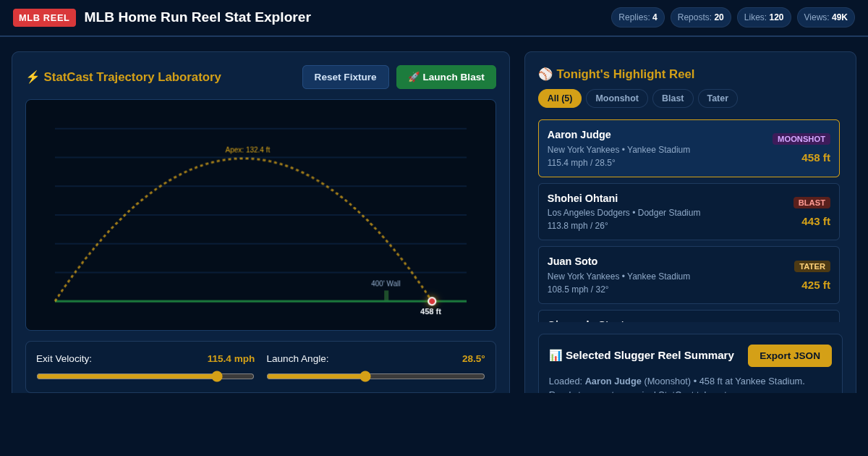
Task: Click the 443 ft distance value
Action: [x=816, y=221]
